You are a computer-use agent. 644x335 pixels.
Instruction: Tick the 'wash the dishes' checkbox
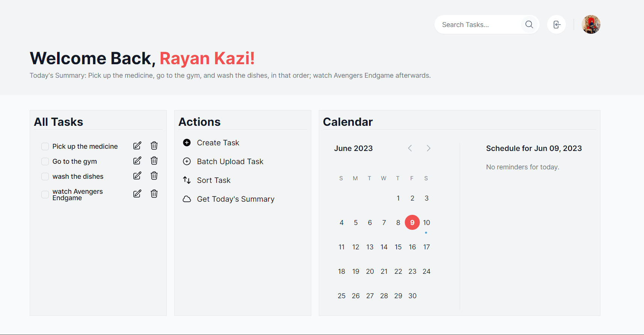click(x=45, y=177)
